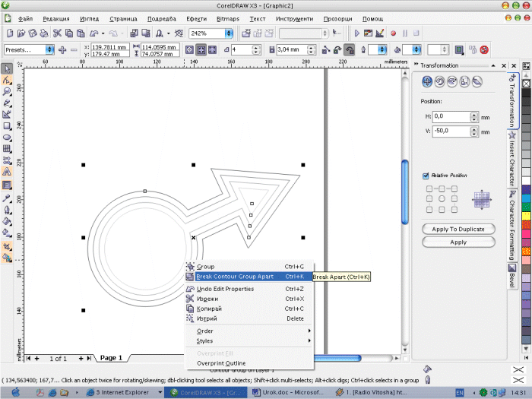
Task: Open the Bitmaps menu
Action: tap(228, 19)
